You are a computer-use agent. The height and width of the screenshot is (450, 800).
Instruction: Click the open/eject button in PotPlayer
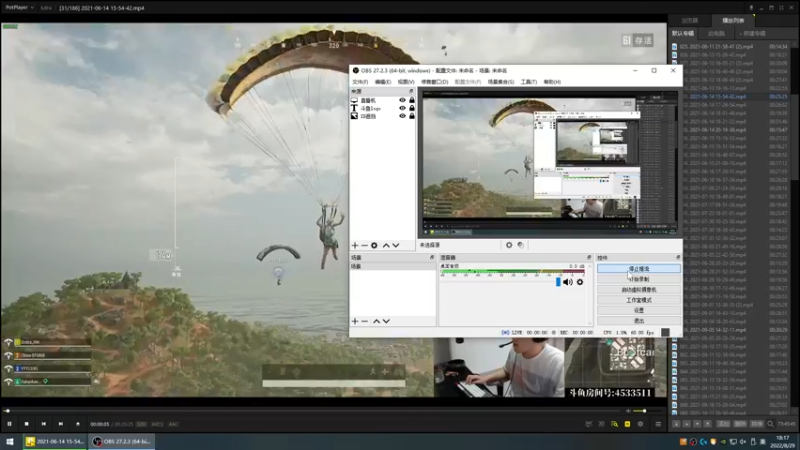pyautogui.click(x=78, y=424)
